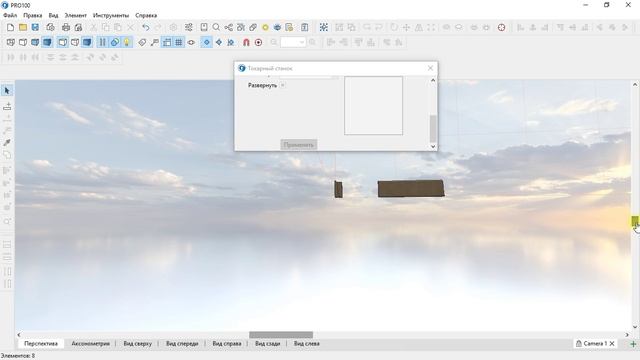Click the Применить button in the dialog

point(299,144)
